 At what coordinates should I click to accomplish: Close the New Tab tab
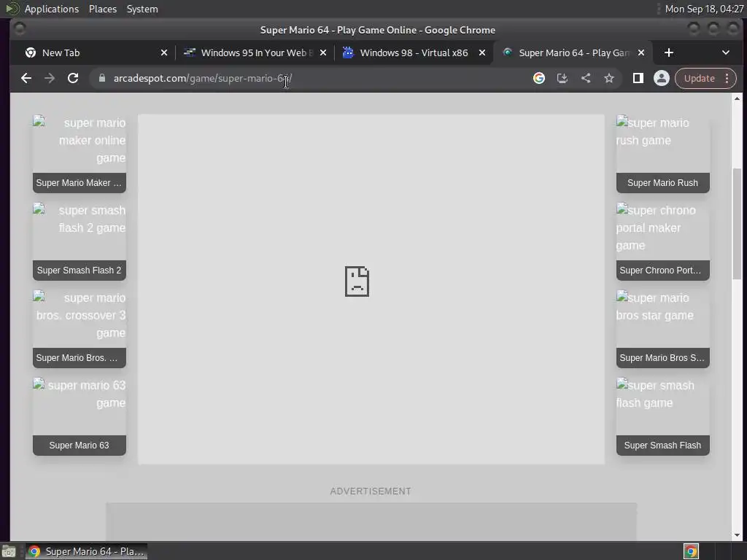tap(164, 52)
